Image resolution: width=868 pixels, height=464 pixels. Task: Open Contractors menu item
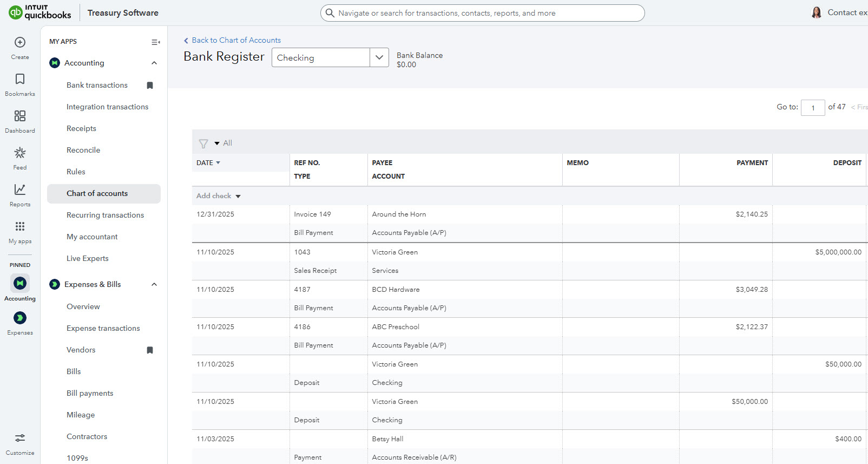pos(87,436)
